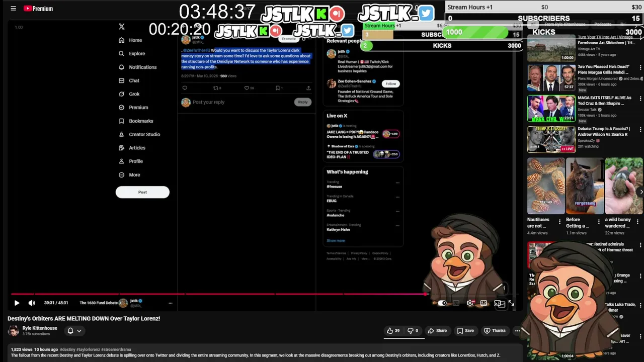Save the video to playlist
The width and height of the screenshot is (644, 362).
pos(465,331)
